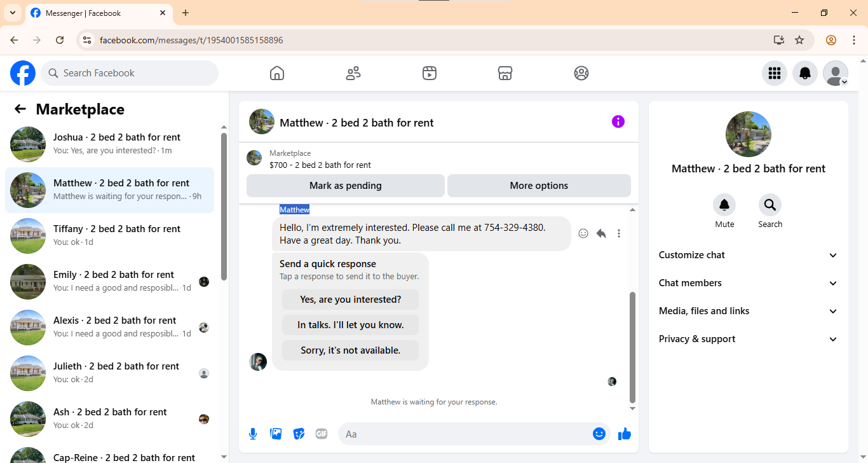Open Tiffany's conversation
The height and width of the screenshot is (463, 868).
(109, 236)
